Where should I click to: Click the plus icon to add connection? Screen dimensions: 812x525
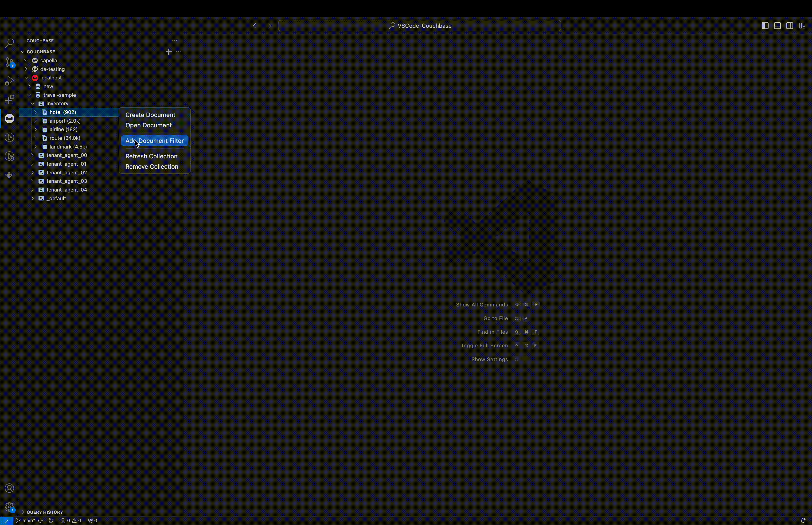click(x=168, y=52)
